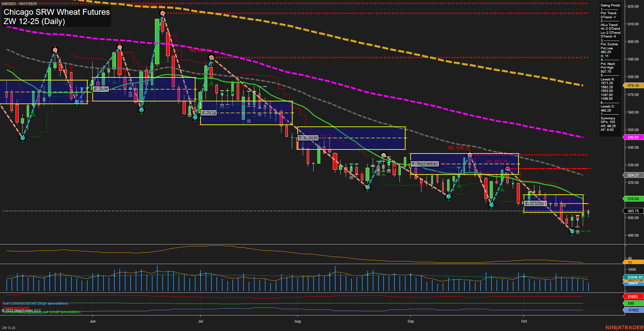Click the M:June range box label
The width and height of the screenshot is (644, 331).
[100, 89]
